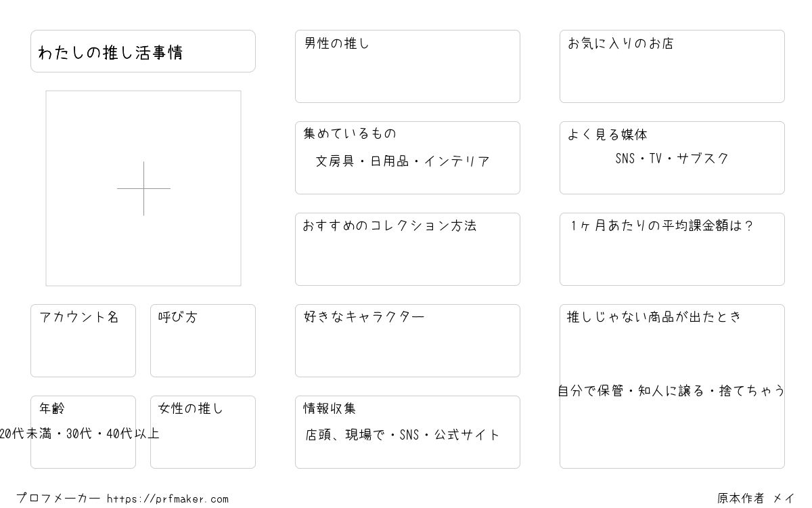Click the 呼び方 box
Image resolution: width=812 pixels, height=508 pixels.
203,341
